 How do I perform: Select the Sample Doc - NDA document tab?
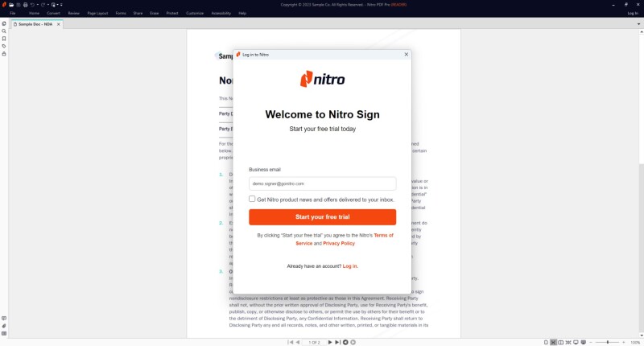[35, 24]
